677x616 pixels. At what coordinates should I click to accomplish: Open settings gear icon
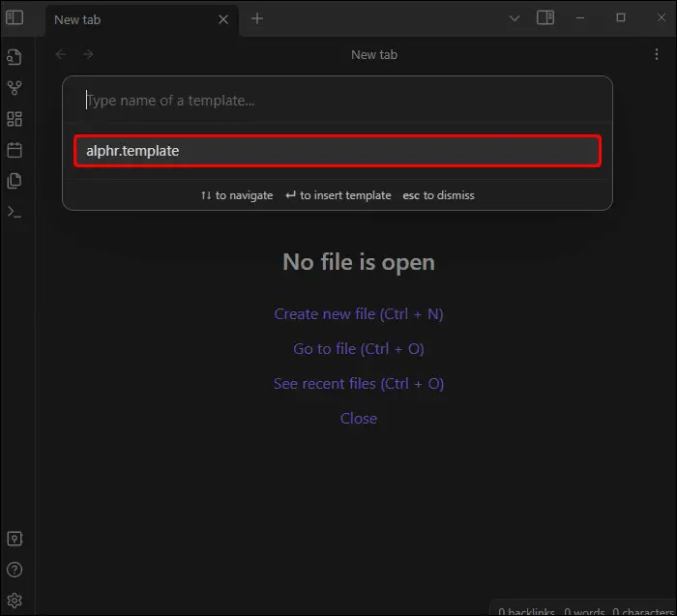point(15,601)
